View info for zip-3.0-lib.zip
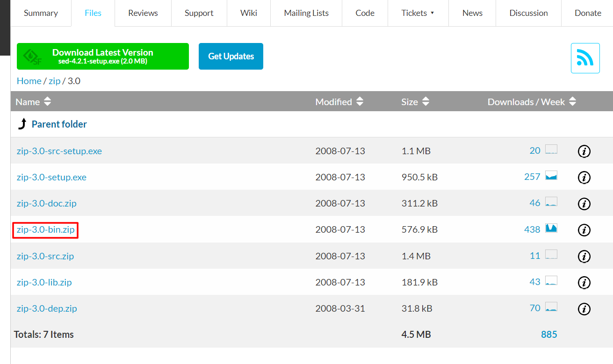Image resolution: width=613 pixels, height=364 pixels. [584, 282]
